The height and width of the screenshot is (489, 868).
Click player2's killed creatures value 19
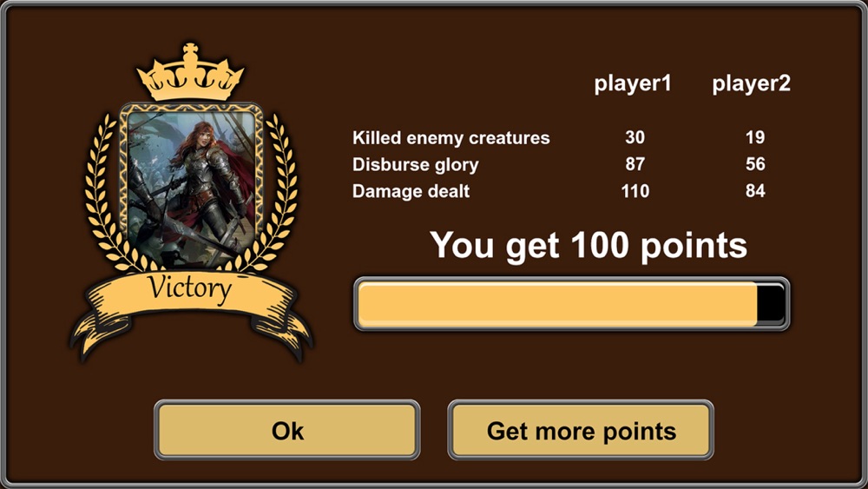pos(755,137)
